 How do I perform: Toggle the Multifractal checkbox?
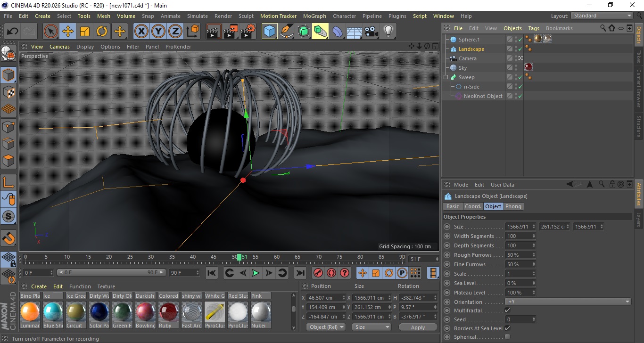507,310
